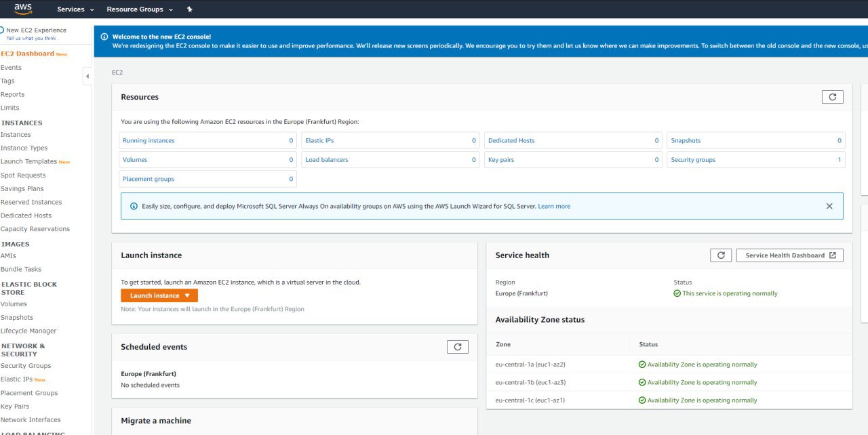Open Elastic IPs in sidebar
The width and height of the screenshot is (868, 435).
point(16,379)
